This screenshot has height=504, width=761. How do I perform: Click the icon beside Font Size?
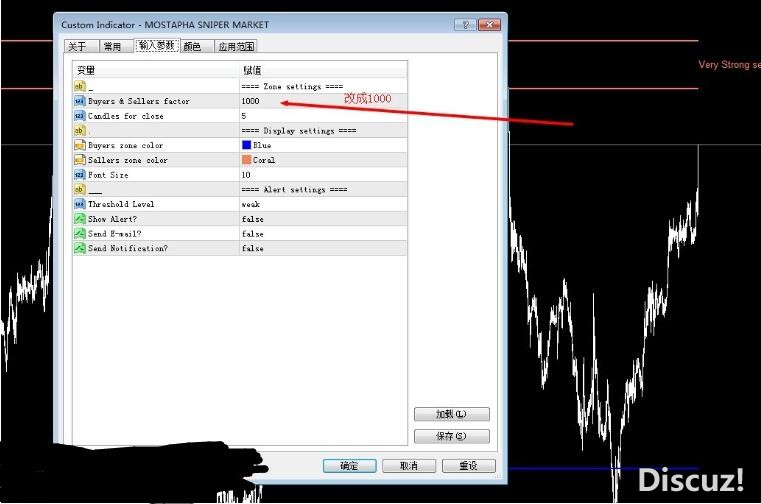(x=80, y=174)
